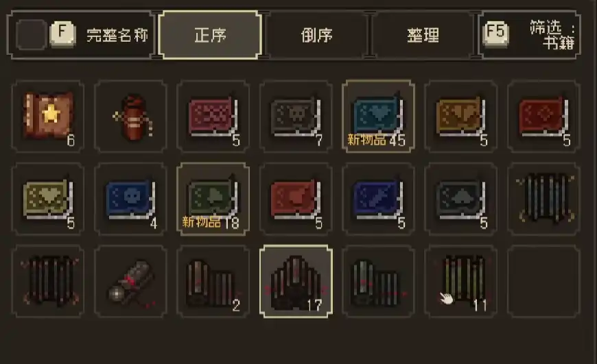Open the 筛选: 书籍 filter selector
The height and width of the screenshot is (364, 597).
529,35
